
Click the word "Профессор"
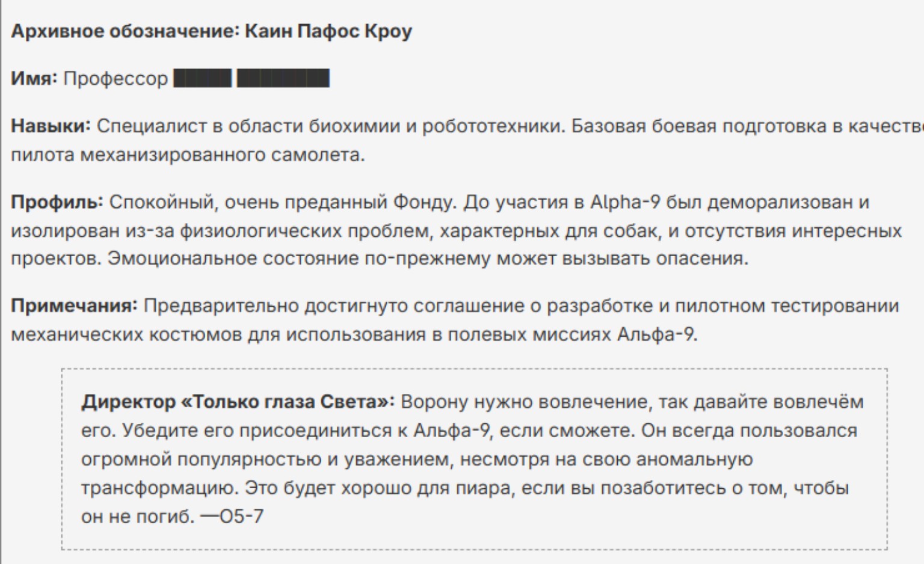coord(115,79)
